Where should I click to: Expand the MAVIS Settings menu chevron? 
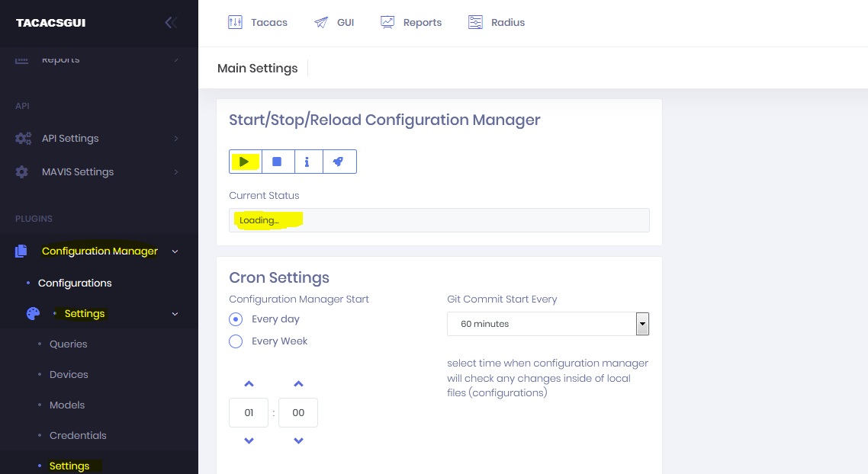pos(176,172)
